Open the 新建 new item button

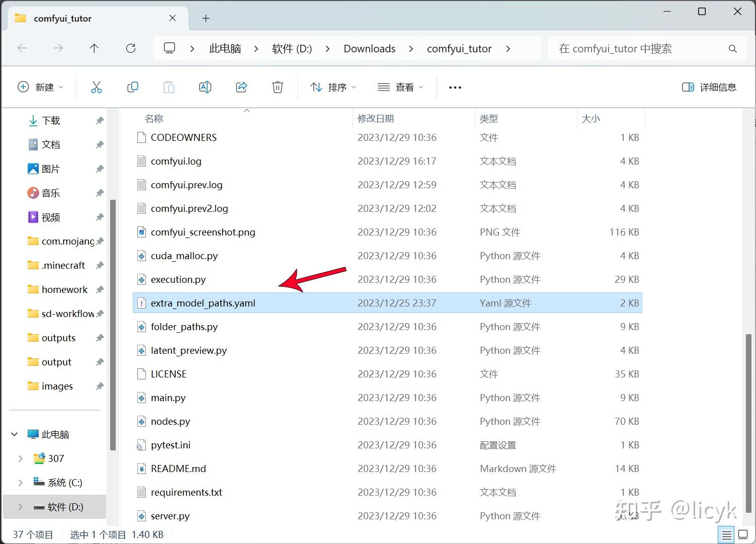[x=40, y=87]
